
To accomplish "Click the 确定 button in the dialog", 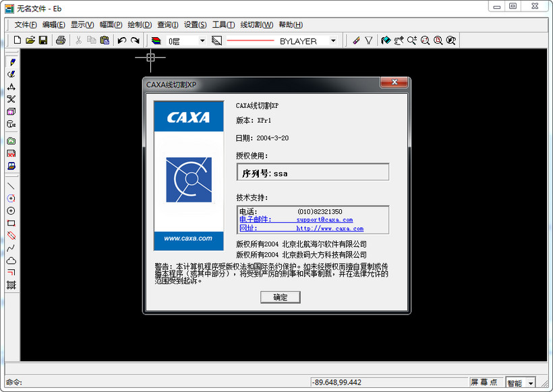I will (281, 297).
